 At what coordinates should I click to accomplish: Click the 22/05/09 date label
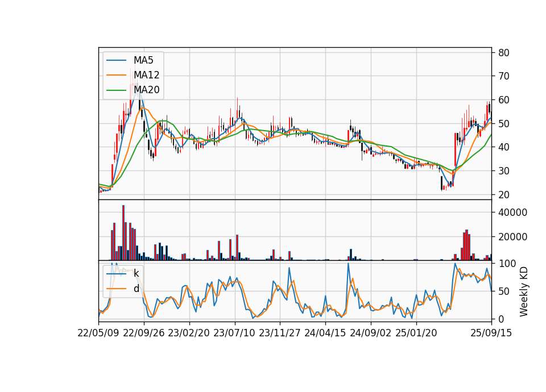pos(98,333)
